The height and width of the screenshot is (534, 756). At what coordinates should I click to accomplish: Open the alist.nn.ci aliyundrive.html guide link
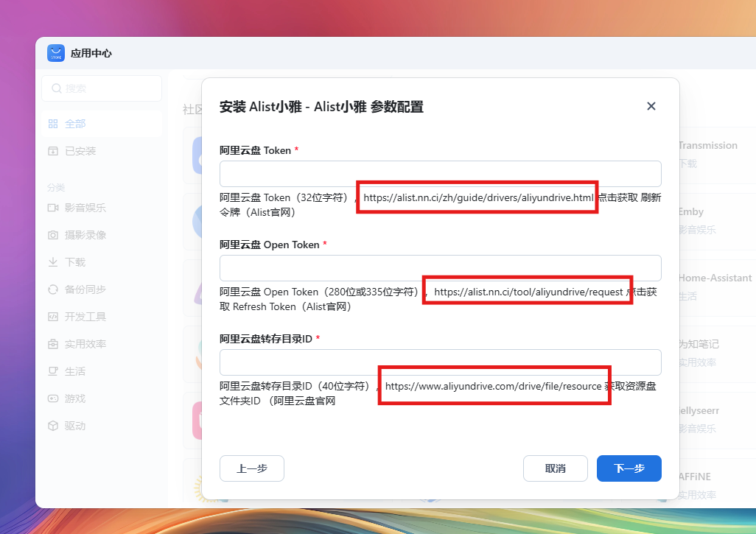click(478, 197)
